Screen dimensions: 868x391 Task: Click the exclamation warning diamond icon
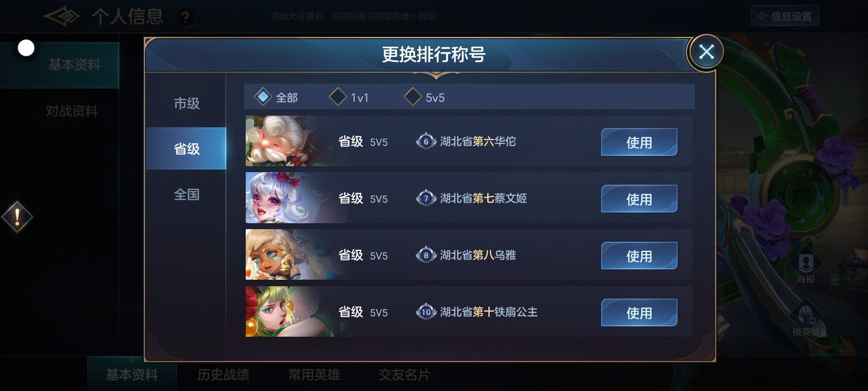pyautogui.click(x=17, y=217)
